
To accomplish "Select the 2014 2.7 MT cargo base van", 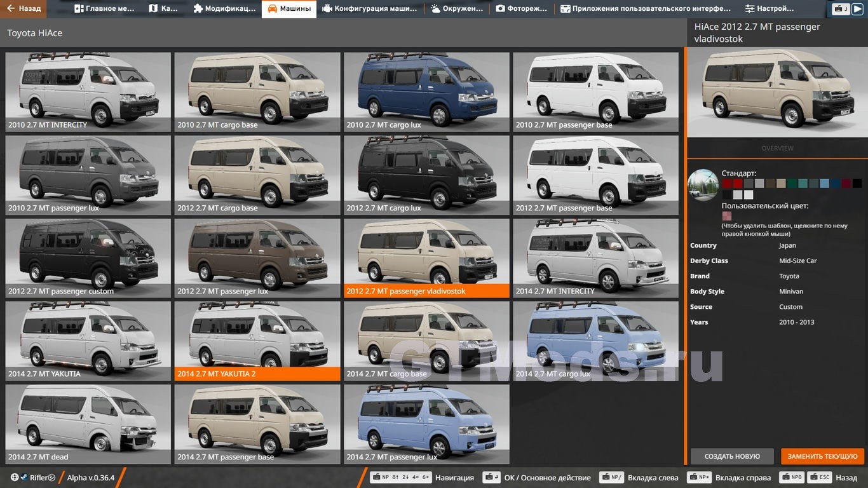I will coord(426,341).
